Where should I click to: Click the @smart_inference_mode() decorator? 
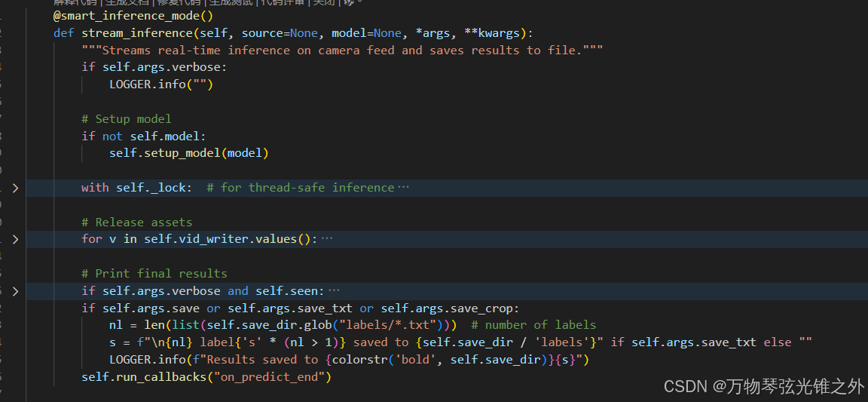[x=133, y=16]
